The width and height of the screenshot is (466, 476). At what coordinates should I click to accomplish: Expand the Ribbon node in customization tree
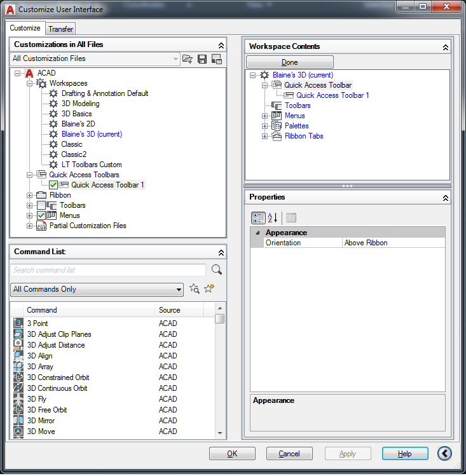29,195
